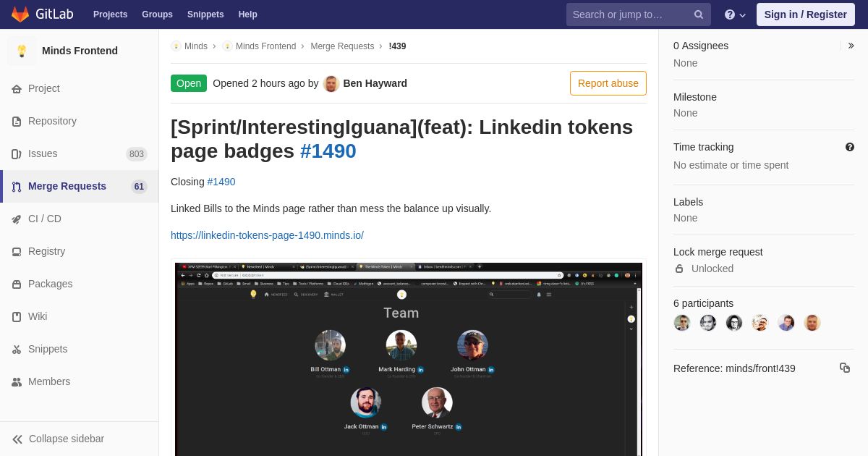Open the Registry sidebar icon
This screenshot has width=868, height=456.
17,252
